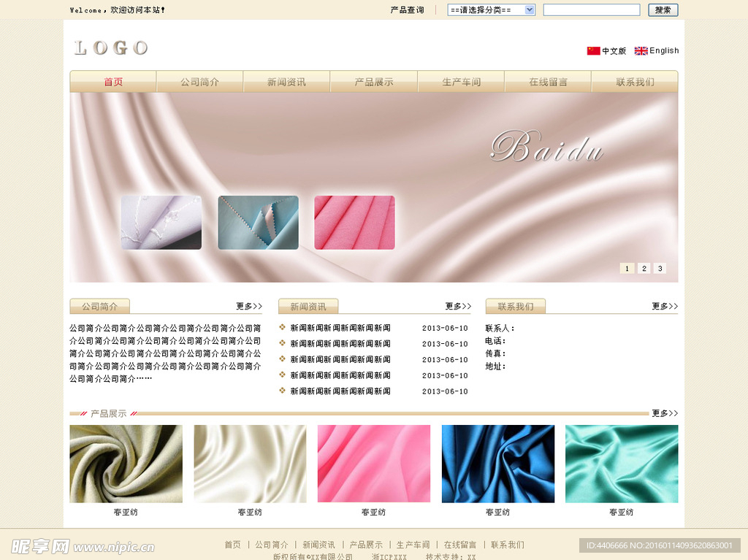Click the 2013-06-10 date of first news
The height and width of the screenshot is (560, 748).
(x=445, y=328)
